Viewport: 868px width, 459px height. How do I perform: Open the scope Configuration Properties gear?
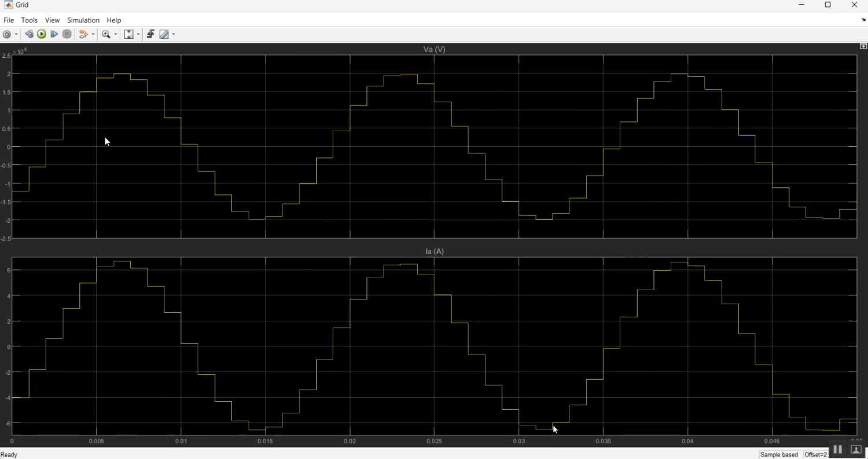7,35
